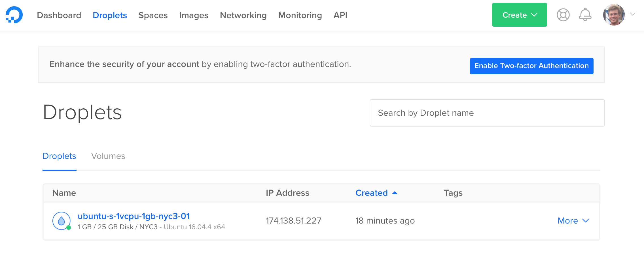Image resolution: width=644 pixels, height=261 pixels.
Task: Open the account menu via profile chevron
Action: [x=633, y=15]
